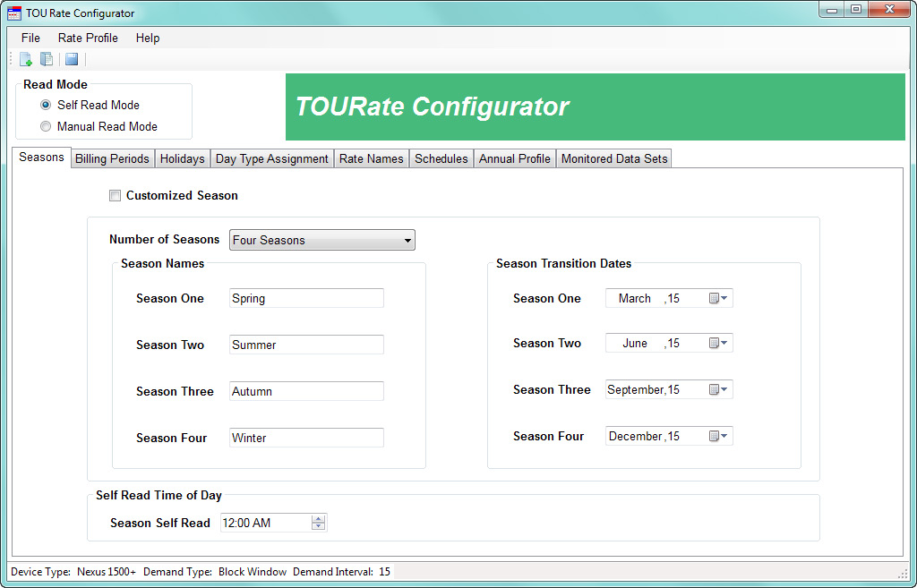Click the Nexus 1500+ device type text
The height and width of the screenshot is (588, 917).
(107, 572)
